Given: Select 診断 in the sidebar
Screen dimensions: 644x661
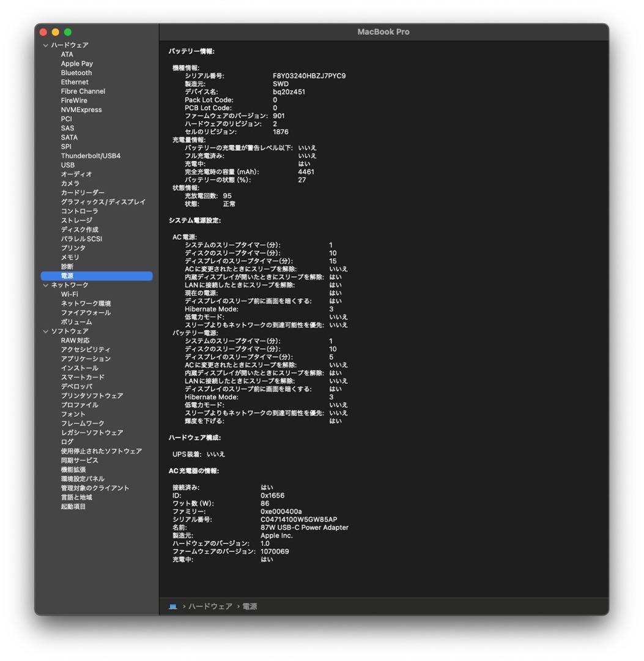Looking at the screenshot, I should (67, 267).
